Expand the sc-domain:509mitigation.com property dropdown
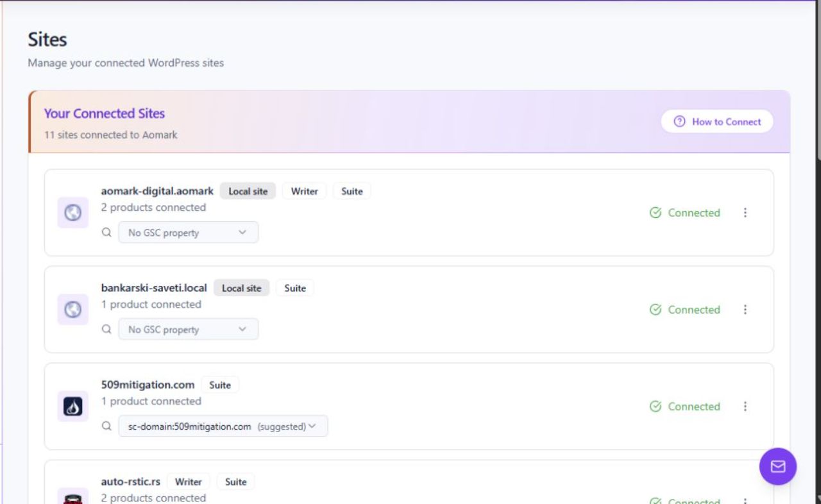The image size is (821, 504). (223, 426)
